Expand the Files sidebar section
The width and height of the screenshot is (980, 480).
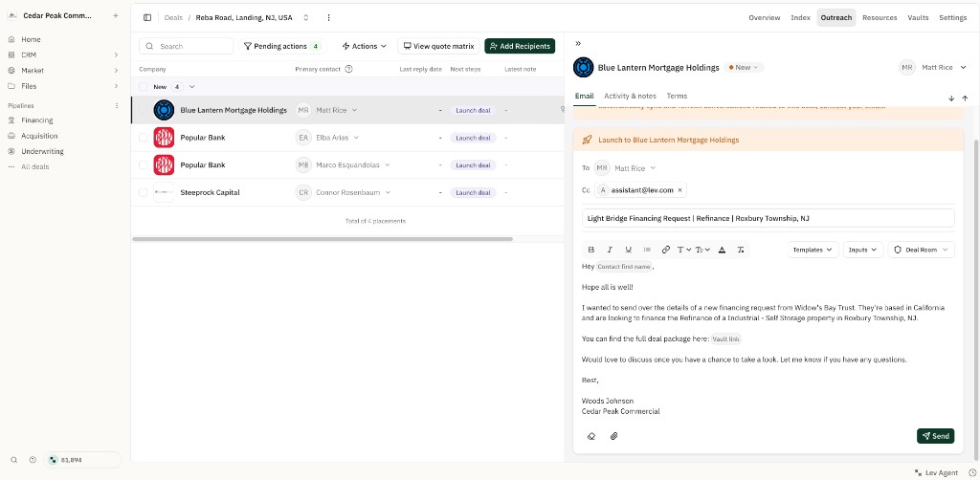116,86
